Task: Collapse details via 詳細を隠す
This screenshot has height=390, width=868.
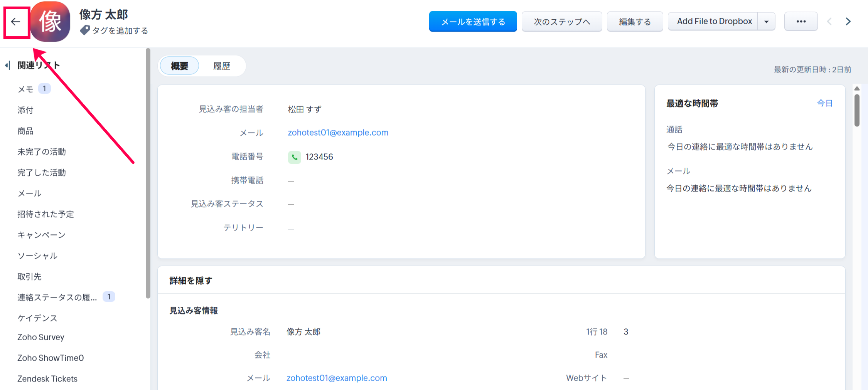Action: click(191, 281)
